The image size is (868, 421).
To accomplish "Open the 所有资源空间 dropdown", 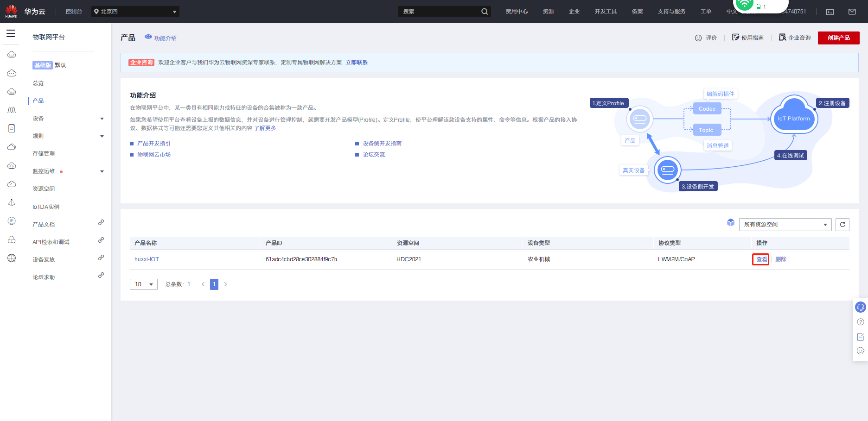I will [785, 225].
